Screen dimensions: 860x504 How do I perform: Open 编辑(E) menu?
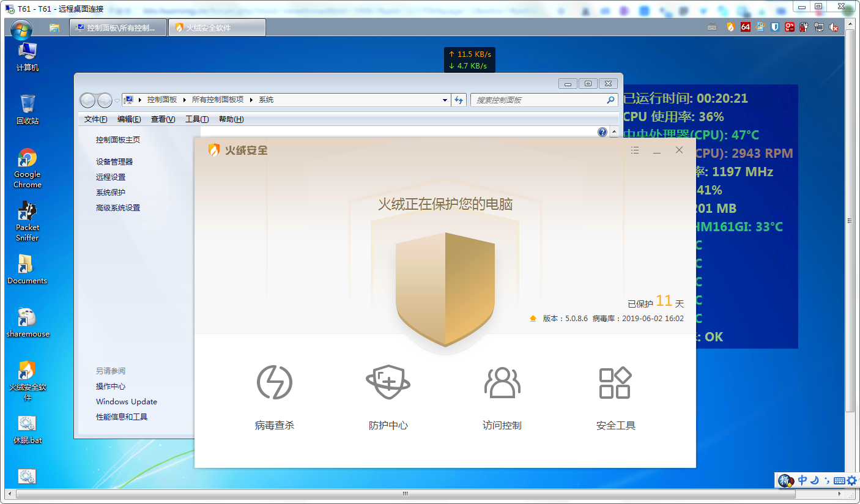pos(129,119)
